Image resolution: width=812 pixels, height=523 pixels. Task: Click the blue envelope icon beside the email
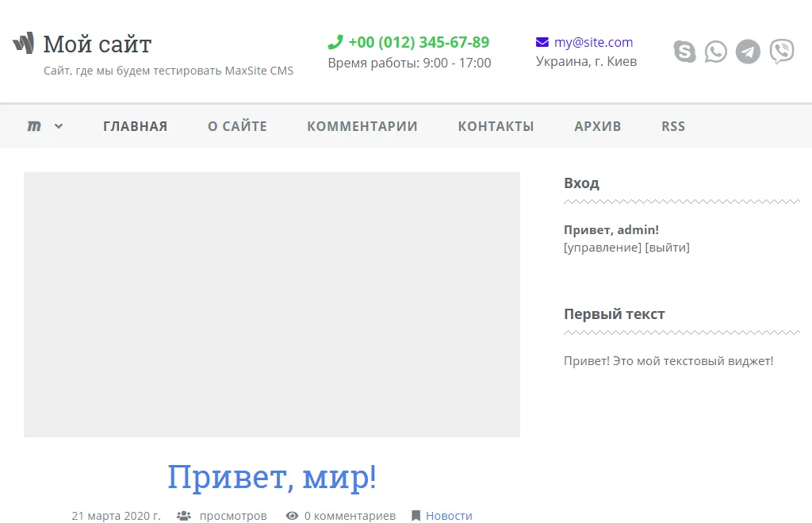pos(542,41)
